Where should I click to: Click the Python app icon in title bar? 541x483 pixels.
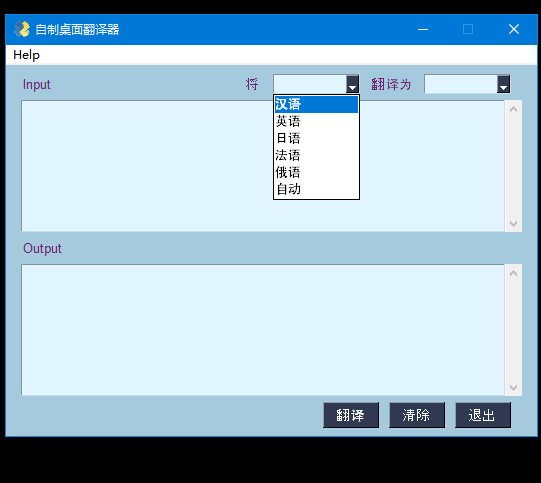pos(22,29)
